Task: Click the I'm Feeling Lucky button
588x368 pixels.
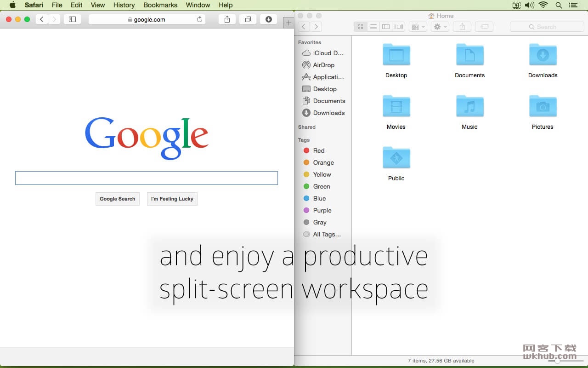Action: tap(172, 199)
